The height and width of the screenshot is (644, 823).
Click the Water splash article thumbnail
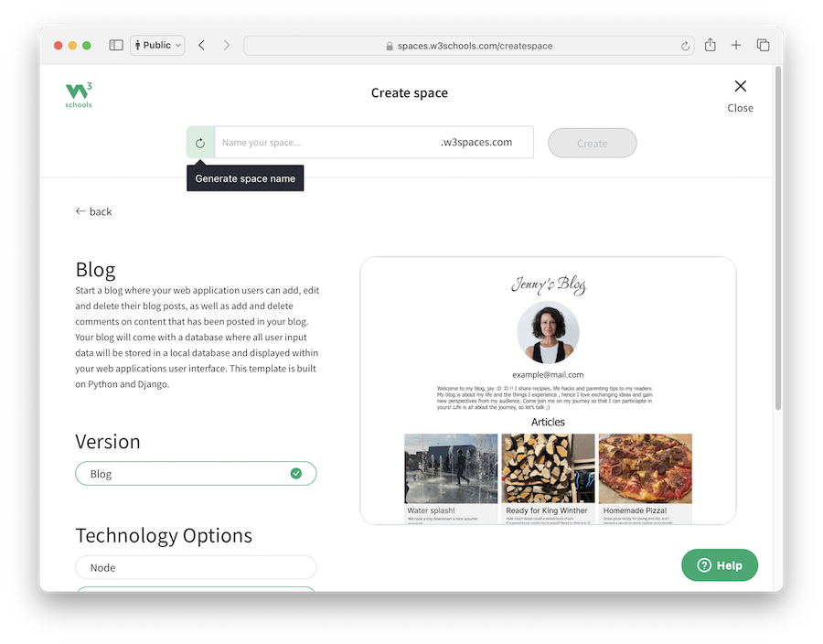(451, 468)
